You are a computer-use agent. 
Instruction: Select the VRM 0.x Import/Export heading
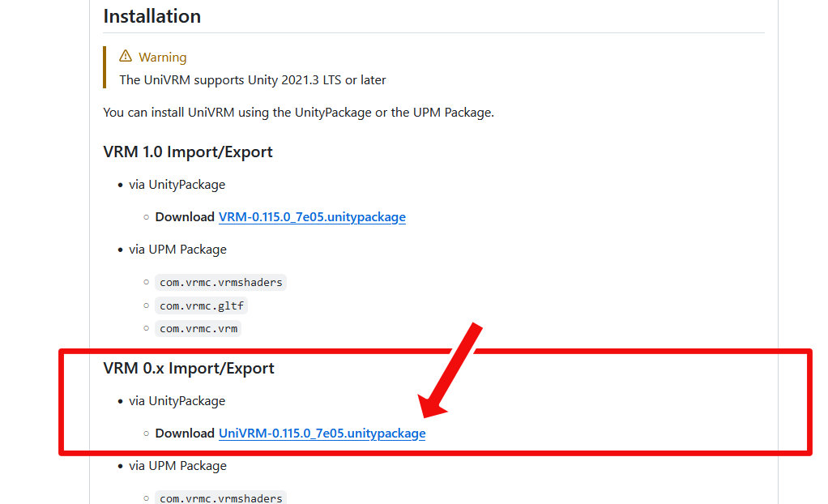pyautogui.click(x=189, y=369)
